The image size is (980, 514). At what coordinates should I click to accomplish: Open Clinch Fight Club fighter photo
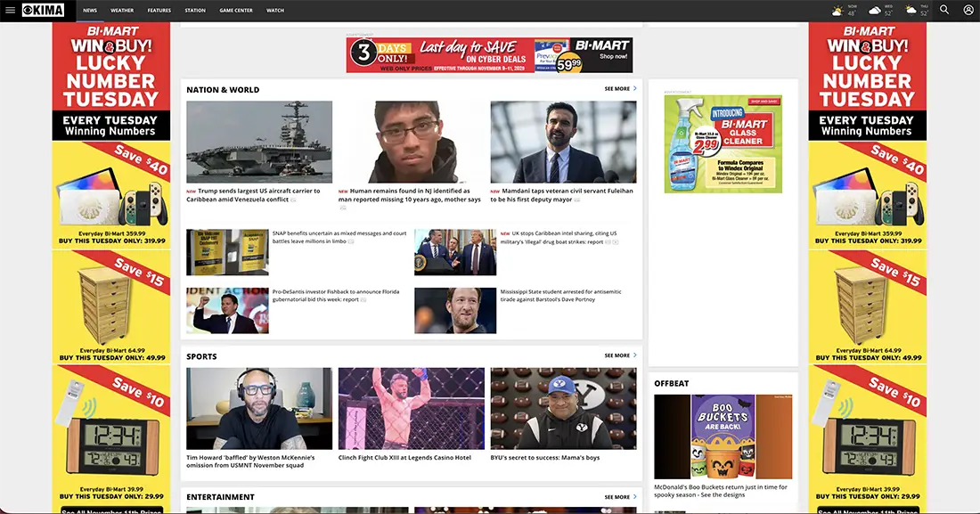412,408
